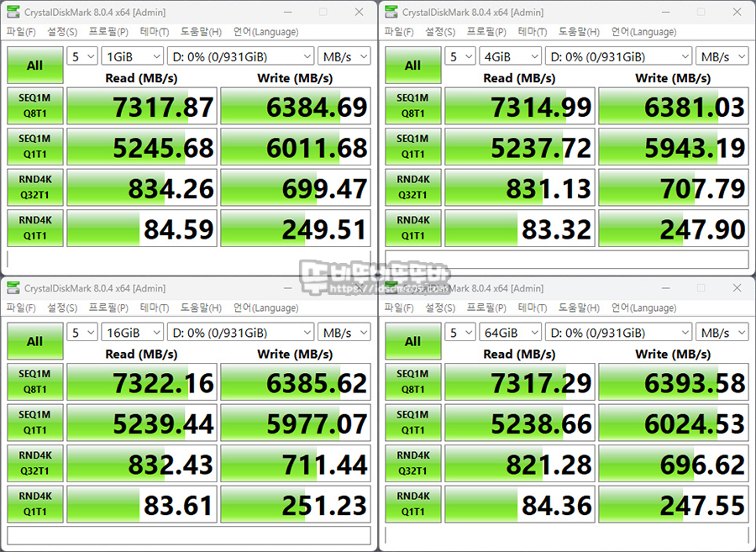The height and width of the screenshot is (552, 756).
Task: Open the 64GiB test size dropdown
Action: tap(510, 333)
